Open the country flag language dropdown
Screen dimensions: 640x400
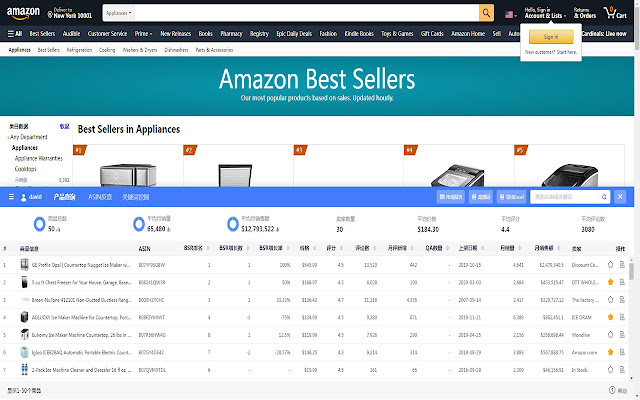[511, 15]
